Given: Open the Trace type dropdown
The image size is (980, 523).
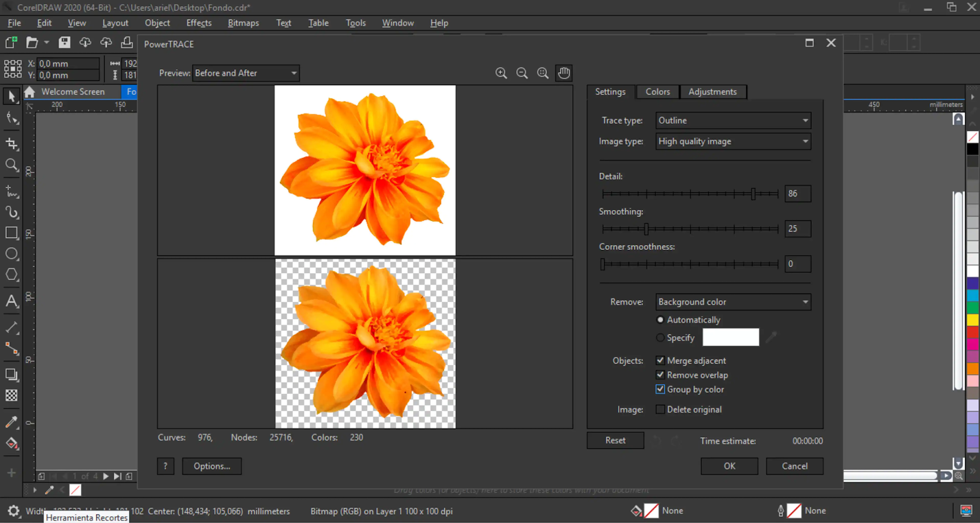Looking at the screenshot, I should tap(733, 121).
